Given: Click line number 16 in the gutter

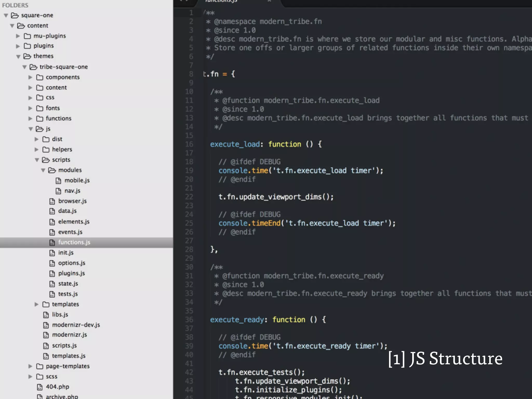Looking at the screenshot, I should tap(189, 144).
